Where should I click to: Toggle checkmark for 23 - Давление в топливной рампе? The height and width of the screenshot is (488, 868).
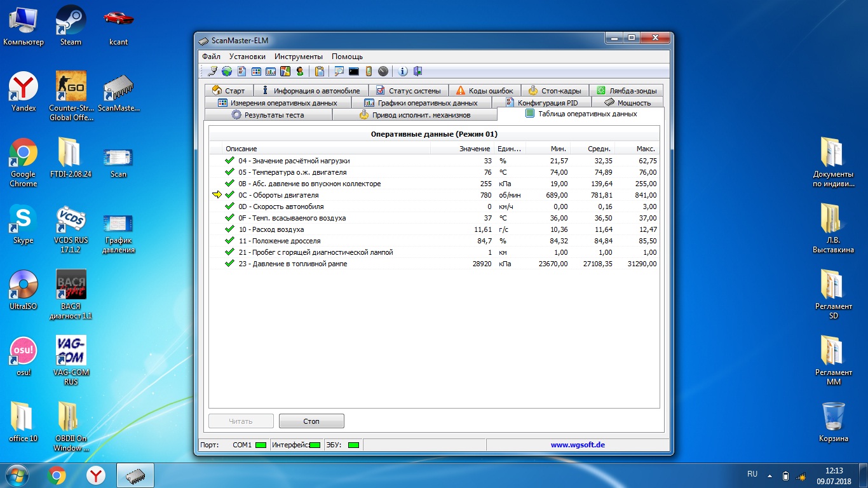tap(229, 264)
